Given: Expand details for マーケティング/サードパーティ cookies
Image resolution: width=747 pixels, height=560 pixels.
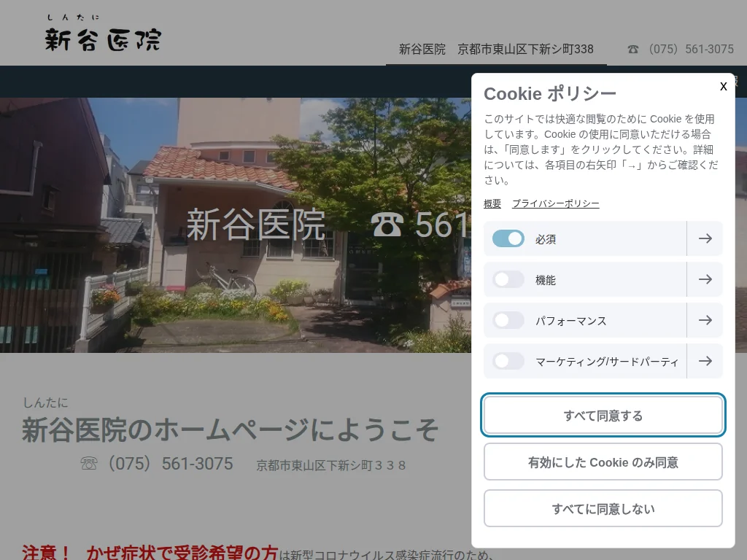Looking at the screenshot, I should [705, 361].
